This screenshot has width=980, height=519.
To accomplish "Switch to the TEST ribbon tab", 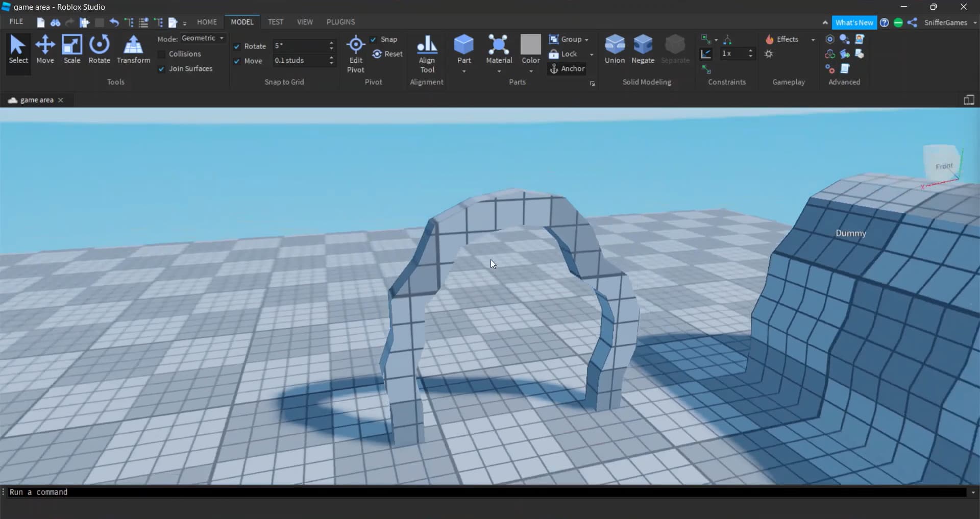I will (275, 22).
